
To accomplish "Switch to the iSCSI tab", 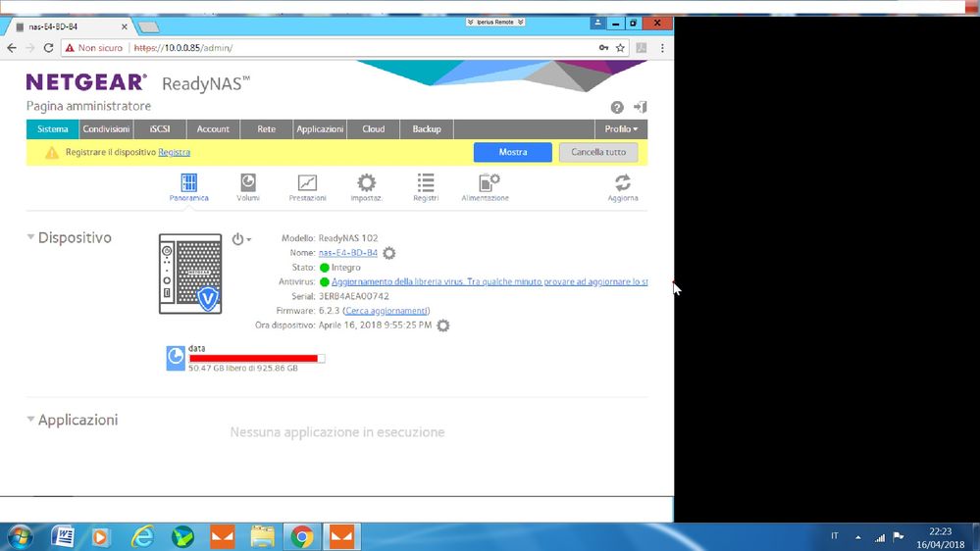I will pos(159,129).
